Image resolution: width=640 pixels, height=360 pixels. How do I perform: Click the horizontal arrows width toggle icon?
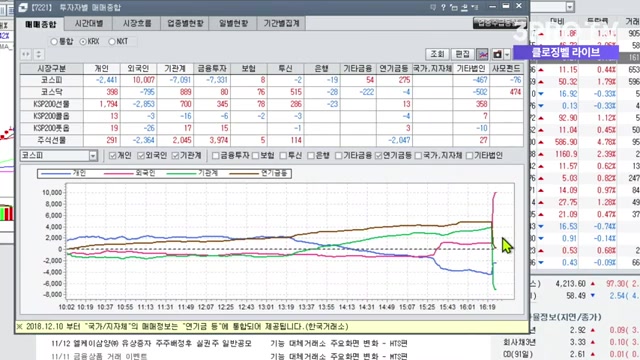pos(26,54)
